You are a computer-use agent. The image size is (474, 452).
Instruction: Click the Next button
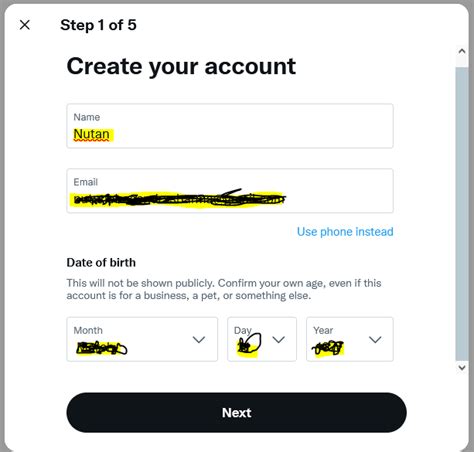[x=237, y=413]
